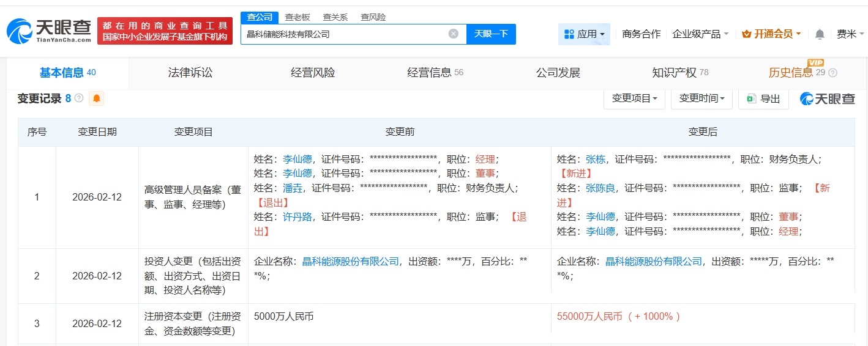Open the 法律诉讼 tab
The height and width of the screenshot is (346, 868).
[x=190, y=73]
